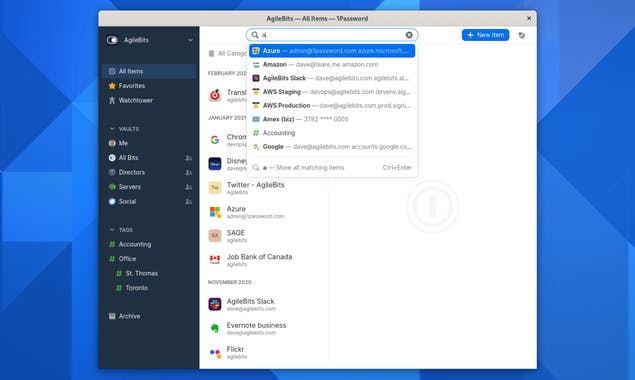The height and width of the screenshot is (380, 635).
Task: Choose the AgileBits Slack search suggestion
Action: point(332,78)
